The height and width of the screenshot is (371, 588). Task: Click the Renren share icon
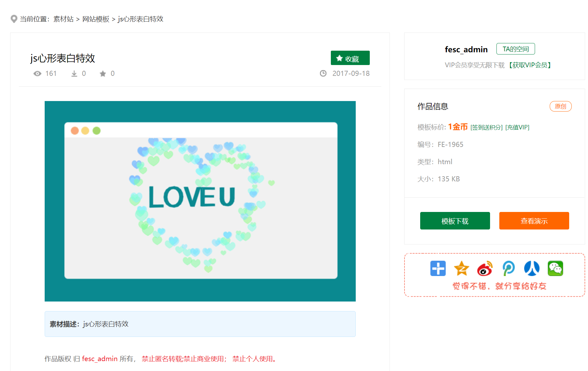tap(532, 268)
